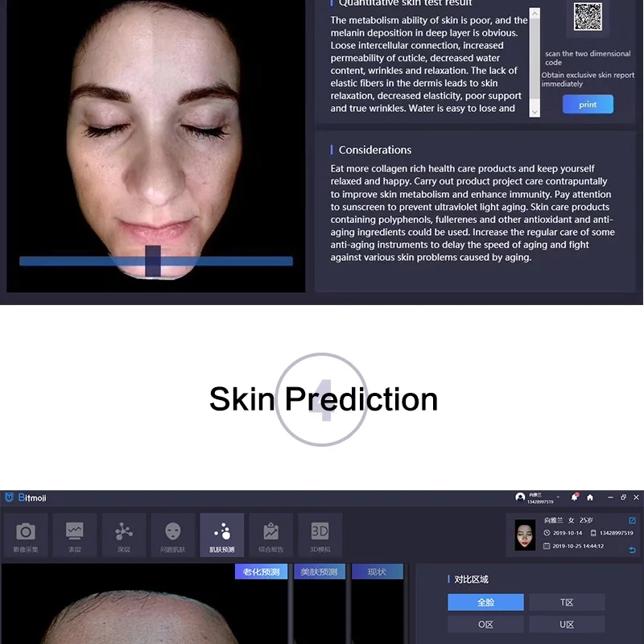
Task: Minimize the Bitmoji window
Action: [610, 497]
